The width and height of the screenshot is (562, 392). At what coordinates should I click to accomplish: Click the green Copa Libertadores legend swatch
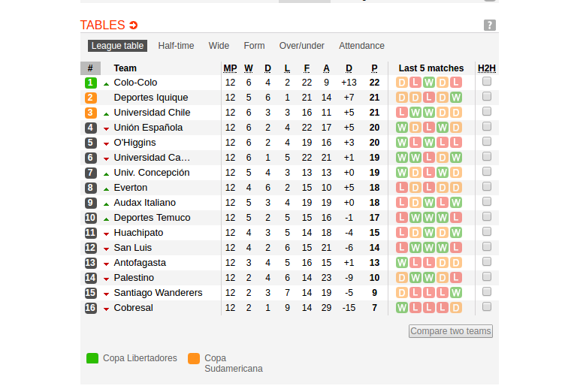(x=92, y=358)
